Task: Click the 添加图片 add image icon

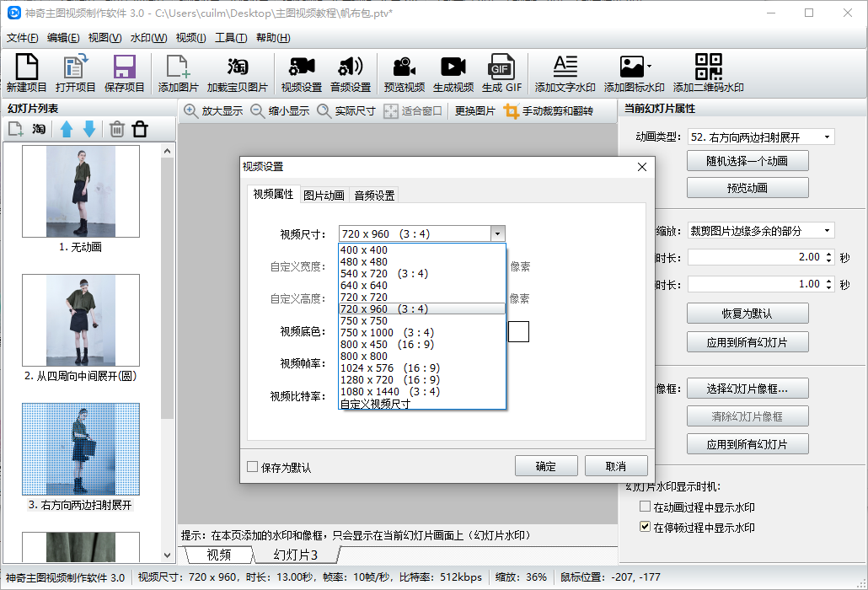Action: click(x=179, y=72)
